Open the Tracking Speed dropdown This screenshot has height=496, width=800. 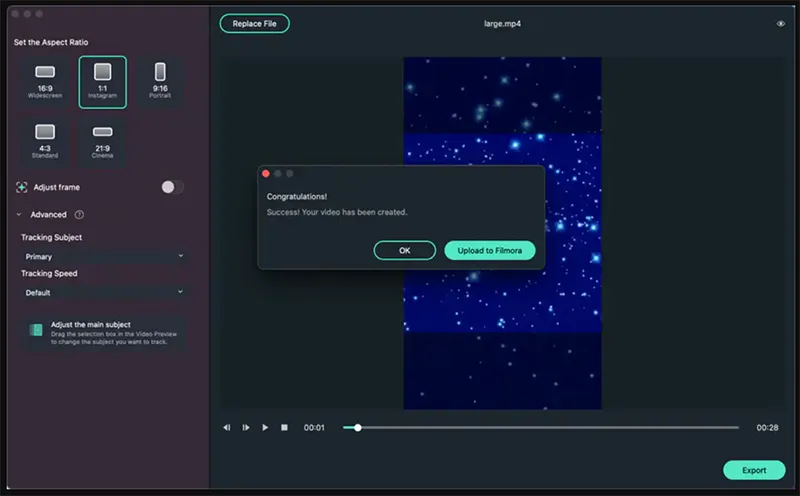click(x=104, y=293)
